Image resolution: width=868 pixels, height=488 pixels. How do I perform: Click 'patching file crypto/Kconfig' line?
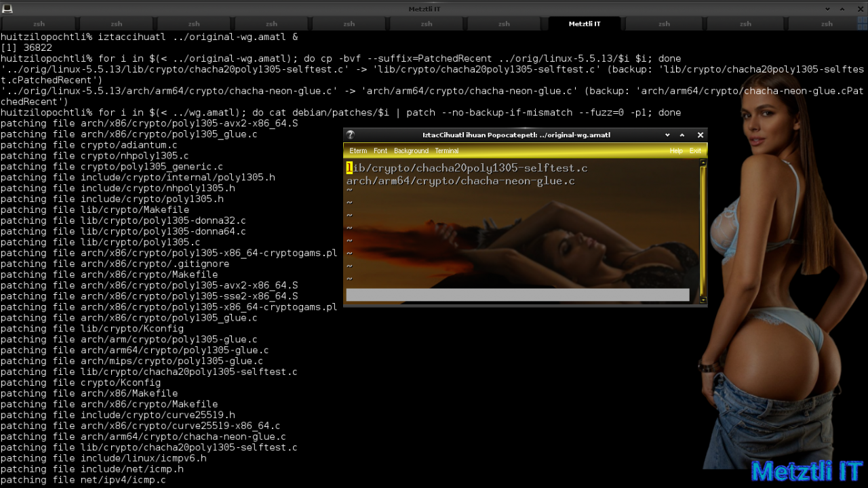point(81,383)
